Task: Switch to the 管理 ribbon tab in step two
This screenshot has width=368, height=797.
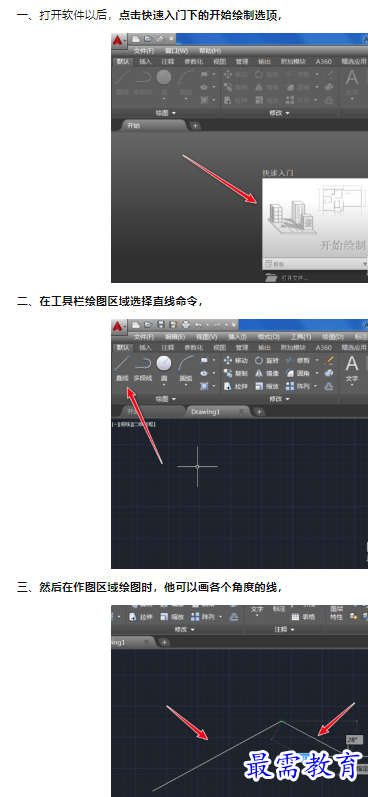Action: pos(242,348)
